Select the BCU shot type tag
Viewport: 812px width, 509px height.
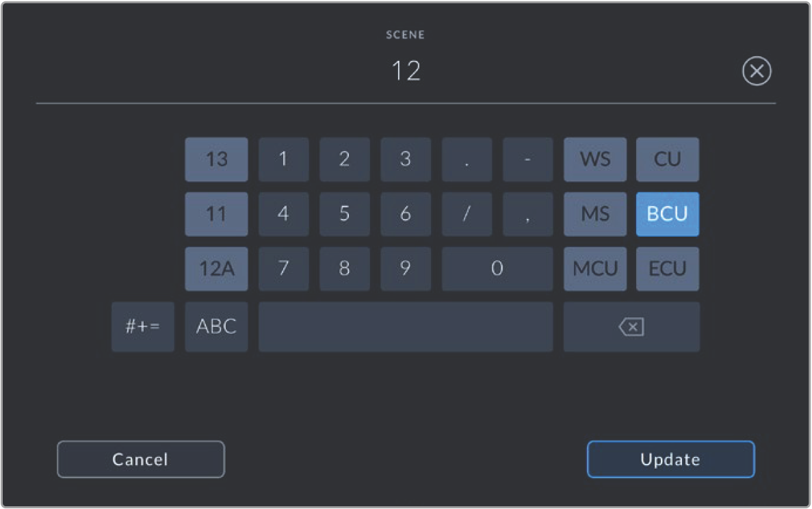point(667,214)
